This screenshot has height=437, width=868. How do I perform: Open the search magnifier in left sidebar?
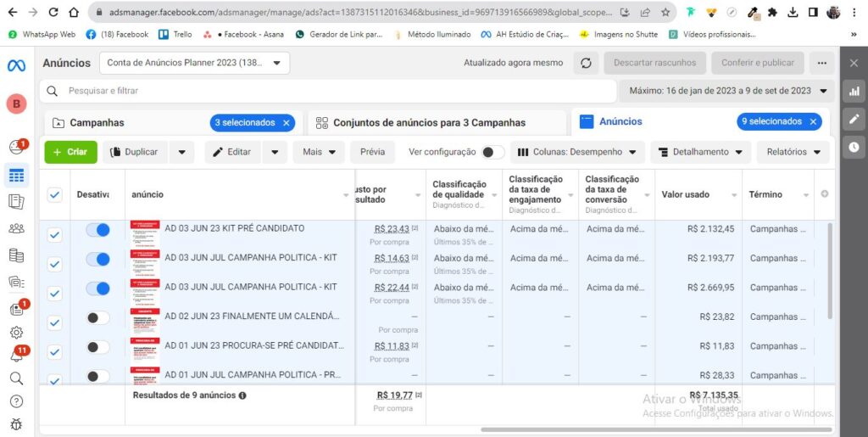tap(16, 378)
